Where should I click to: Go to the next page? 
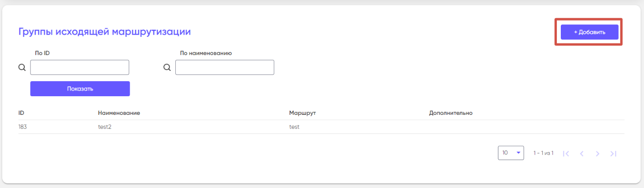[x=598, y=153]
